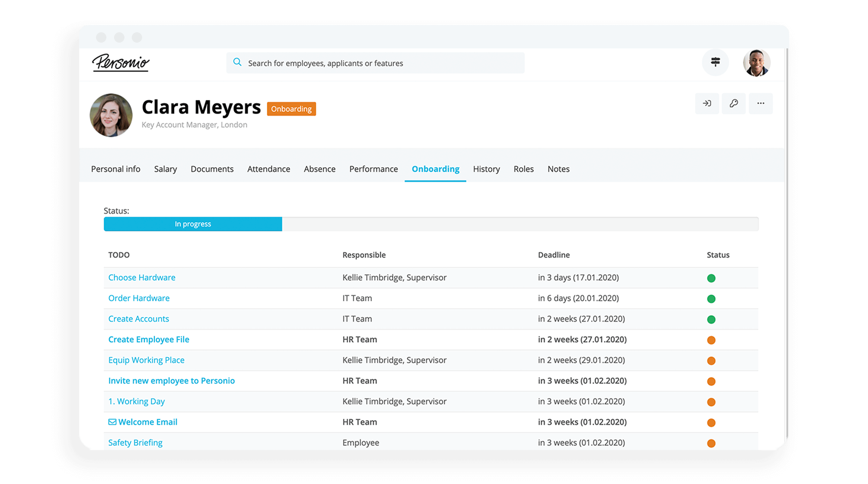Click the more options ellipsis icon

761,103
